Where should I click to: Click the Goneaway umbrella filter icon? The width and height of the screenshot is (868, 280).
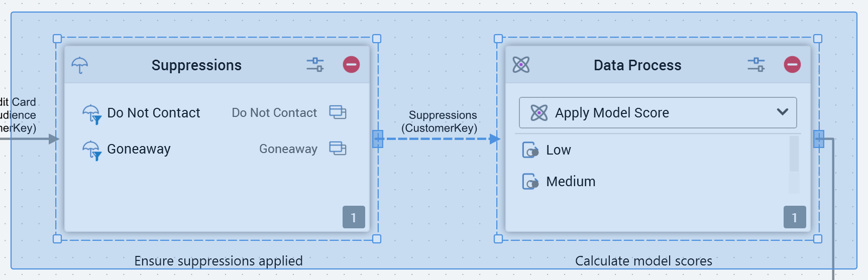91,150
